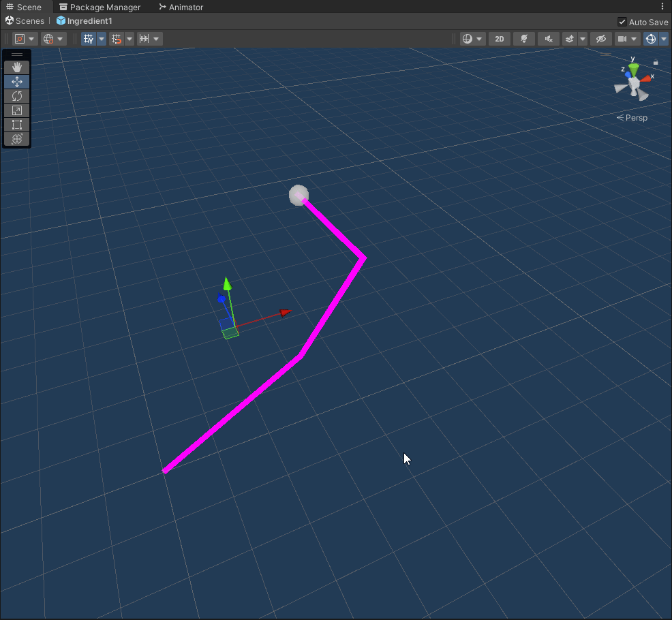
Task: Select the combined Transform tool
Action: tap(17, 139)
